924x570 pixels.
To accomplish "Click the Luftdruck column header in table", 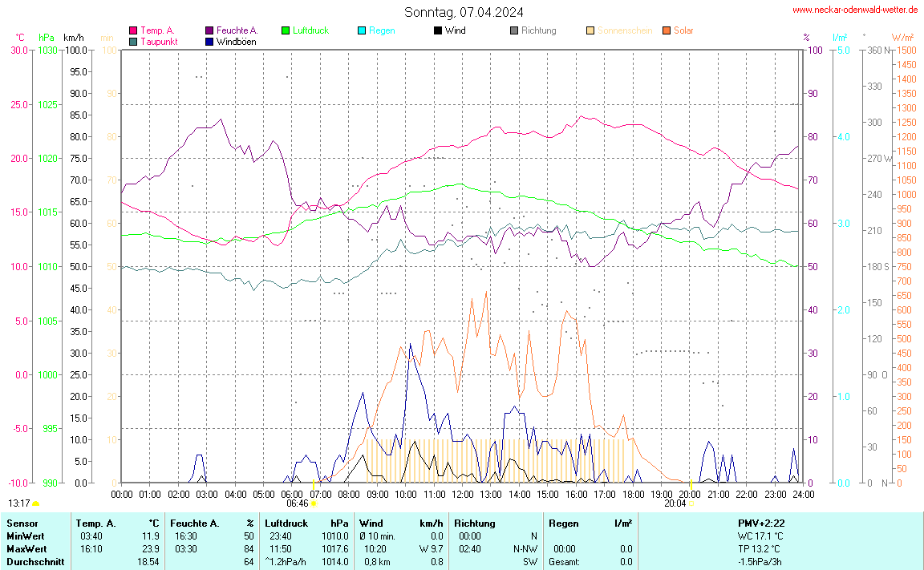I will pyautogui.click(x=286, y=524).
